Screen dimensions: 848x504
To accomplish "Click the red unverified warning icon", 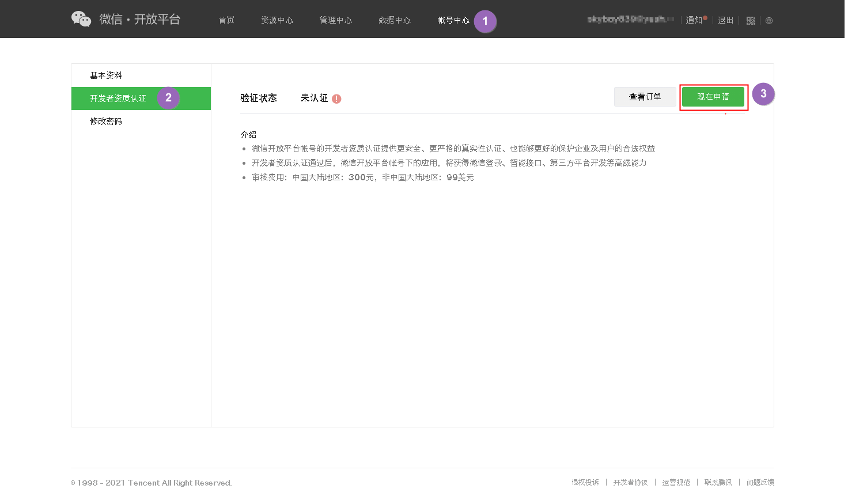I will tap(336, 98).
